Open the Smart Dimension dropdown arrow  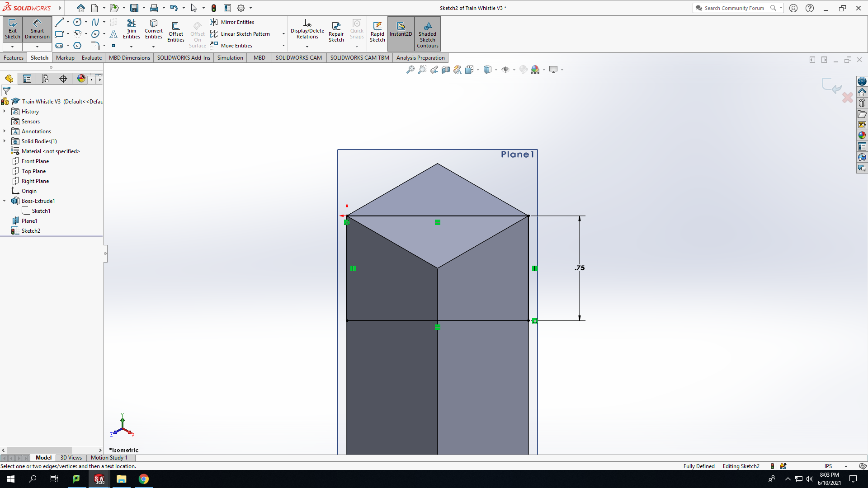coord(37,47)
